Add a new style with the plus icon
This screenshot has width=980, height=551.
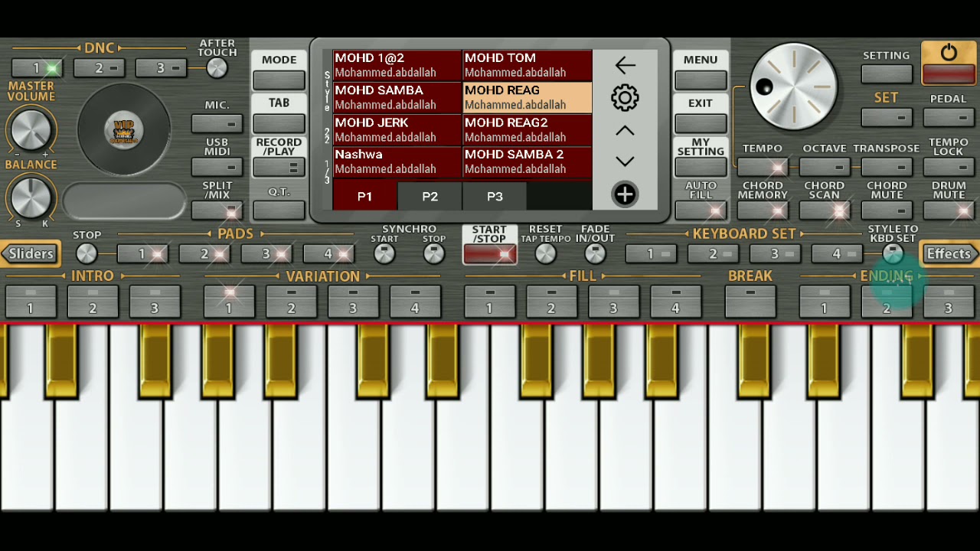coord(625,194)
